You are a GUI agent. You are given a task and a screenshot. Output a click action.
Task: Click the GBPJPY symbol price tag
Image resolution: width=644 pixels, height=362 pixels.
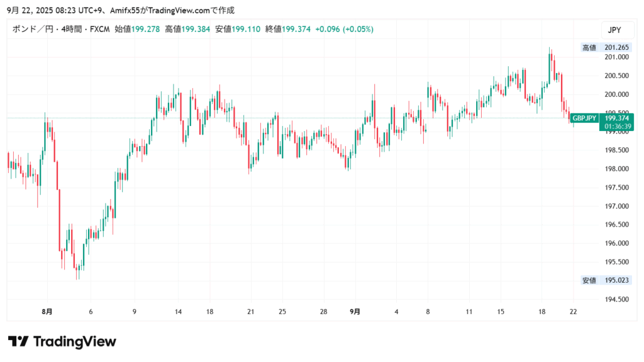[x=584, y=118]
